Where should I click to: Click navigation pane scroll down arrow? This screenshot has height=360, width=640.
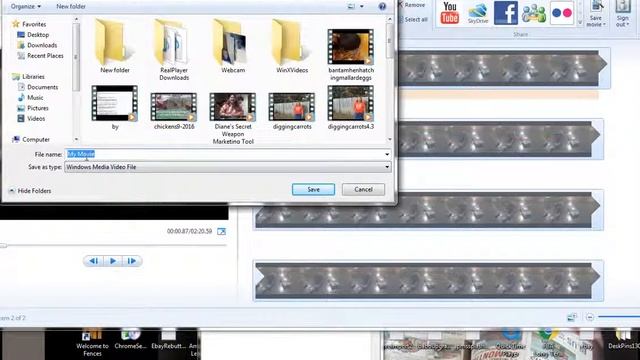(x=76, y=139)
